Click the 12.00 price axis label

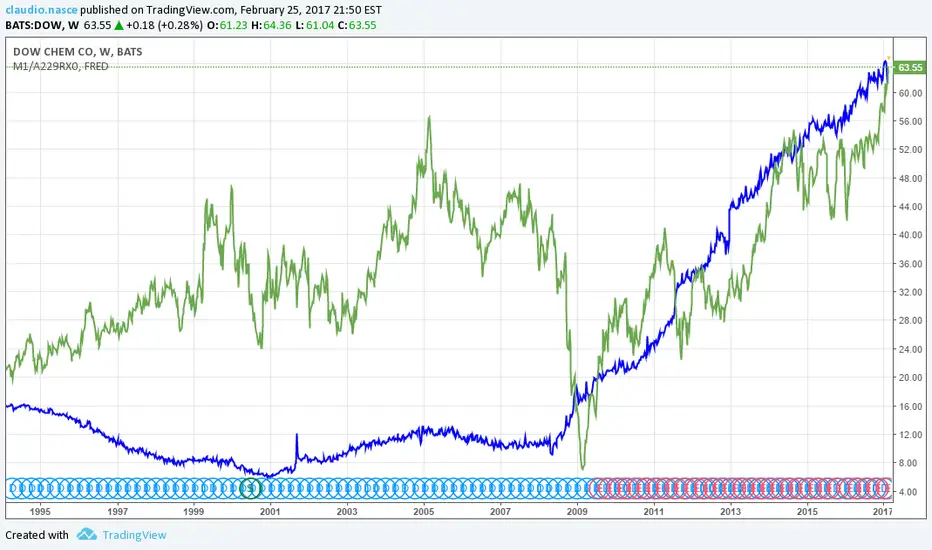pyautogui.click(x=911, y=435)
